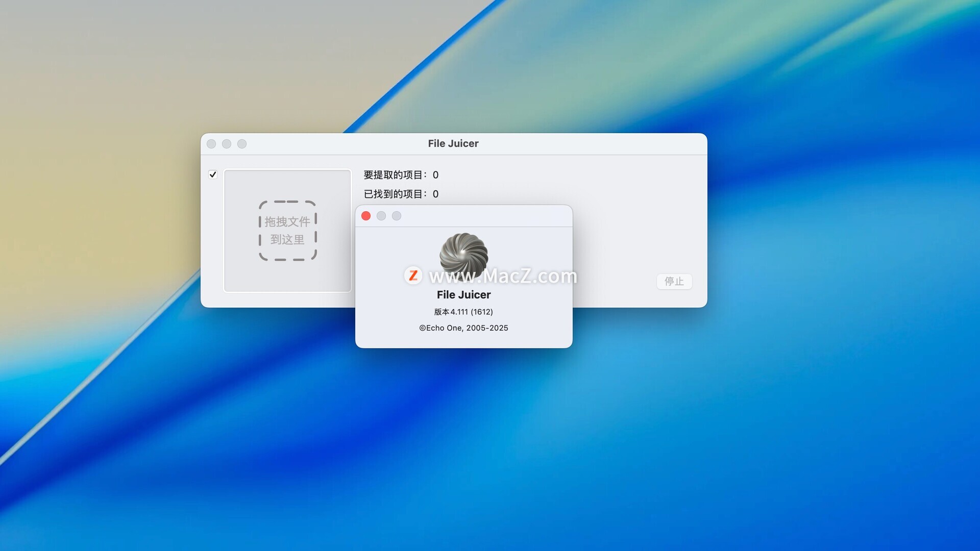Click the 停止 button

click(674, 281)
